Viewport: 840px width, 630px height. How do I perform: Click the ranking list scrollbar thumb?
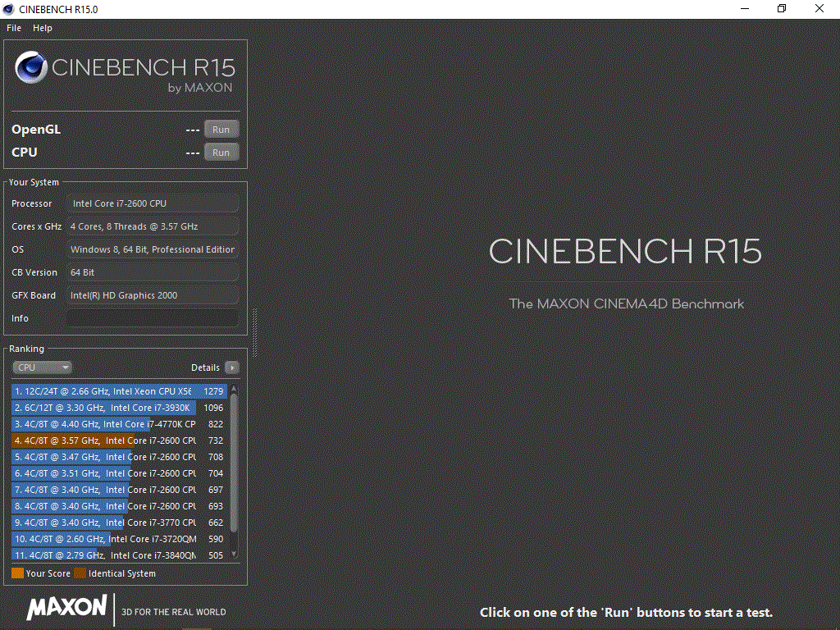click(234, 463)
